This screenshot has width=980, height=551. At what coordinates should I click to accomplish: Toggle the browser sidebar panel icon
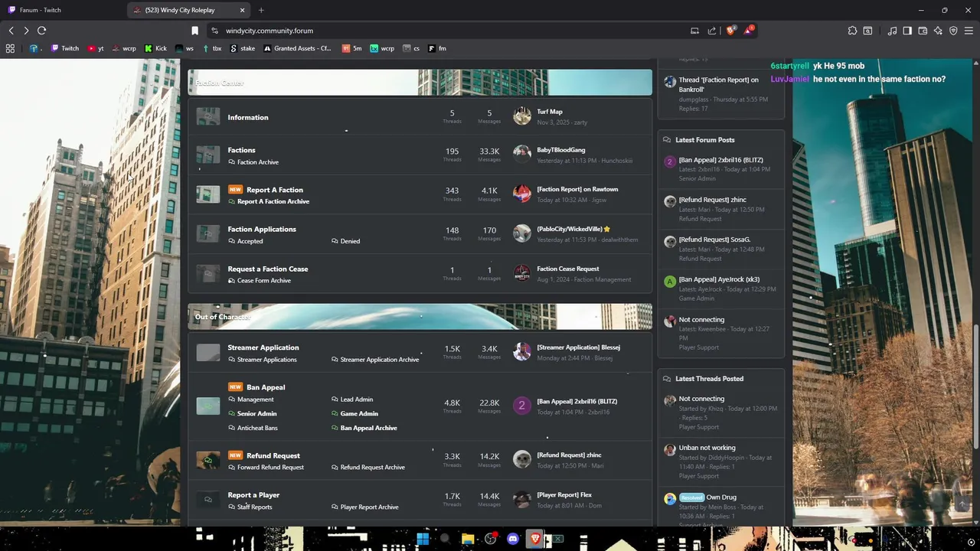(907, 31)
